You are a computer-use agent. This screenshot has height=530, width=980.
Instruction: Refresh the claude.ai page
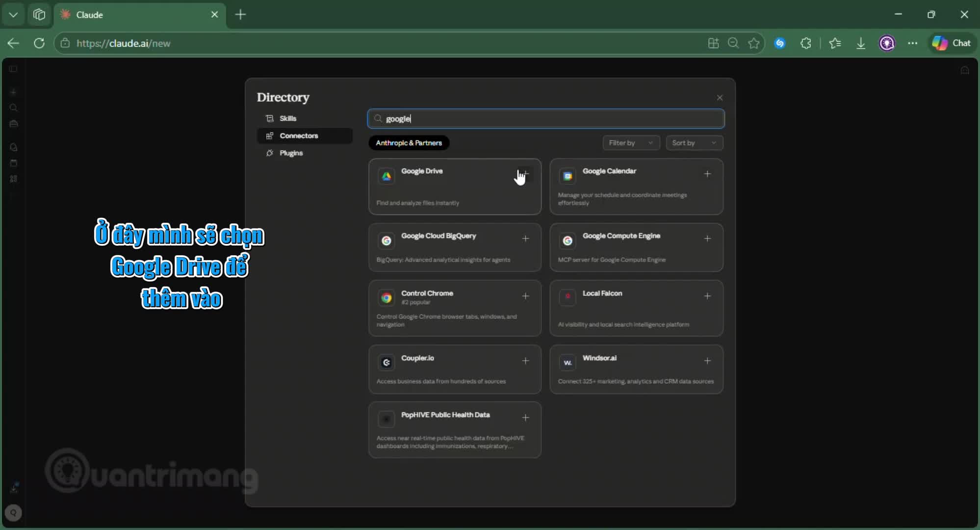39,43
